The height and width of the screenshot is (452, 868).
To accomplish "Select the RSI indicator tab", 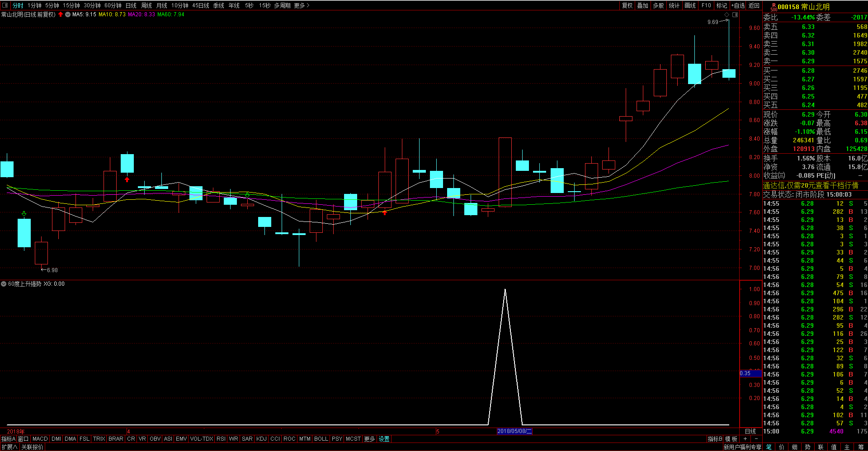I will [221, 439].
